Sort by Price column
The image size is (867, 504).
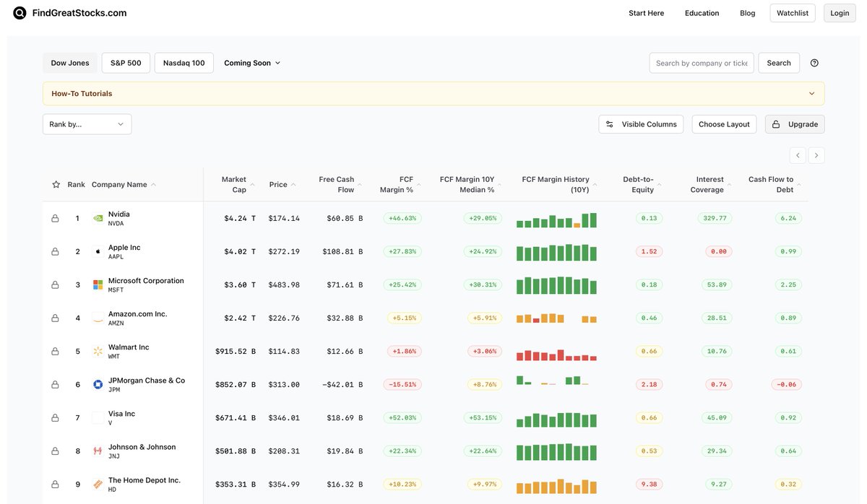pos(282,184)
